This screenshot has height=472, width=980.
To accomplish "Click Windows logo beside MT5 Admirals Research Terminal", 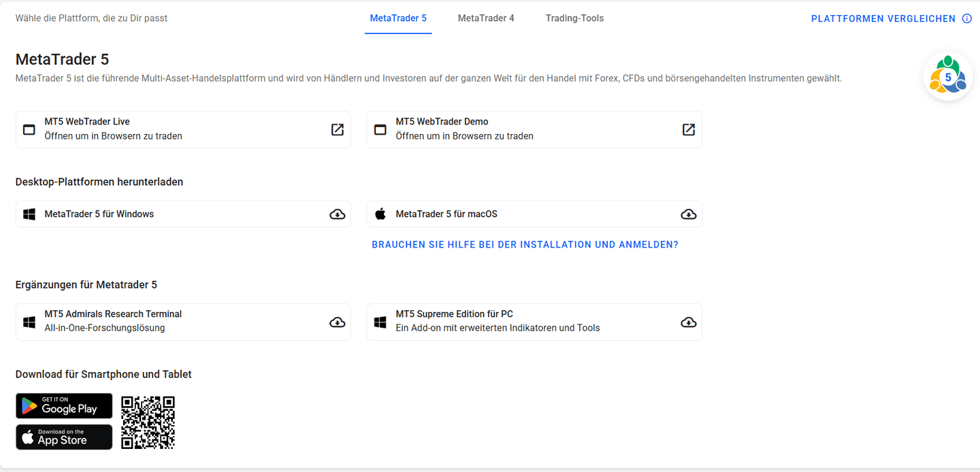I will [29, 322].
